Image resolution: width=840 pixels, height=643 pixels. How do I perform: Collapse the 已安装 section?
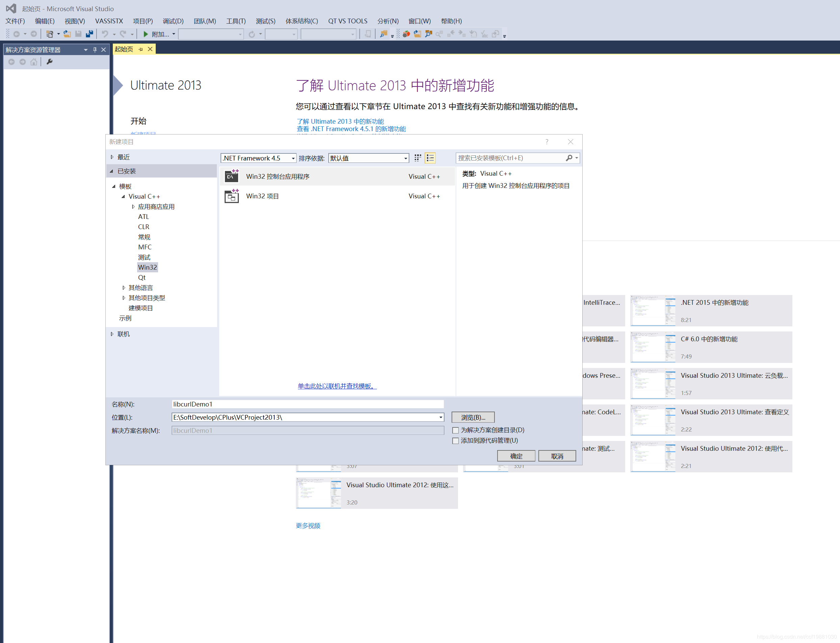(112, 171)
